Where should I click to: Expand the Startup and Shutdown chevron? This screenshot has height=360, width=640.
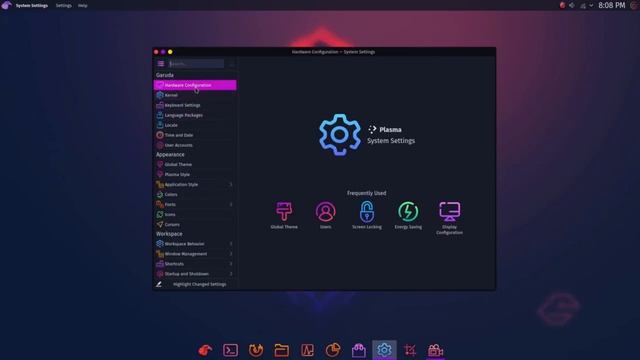[231, 274]
